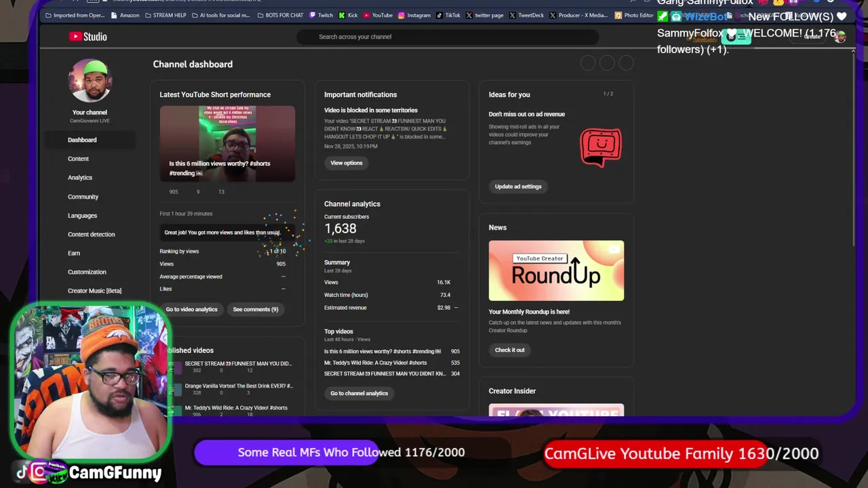Click the current subscribers count 1,638
The width and height of the screenshot is (868, 488).
pos(340,229)
